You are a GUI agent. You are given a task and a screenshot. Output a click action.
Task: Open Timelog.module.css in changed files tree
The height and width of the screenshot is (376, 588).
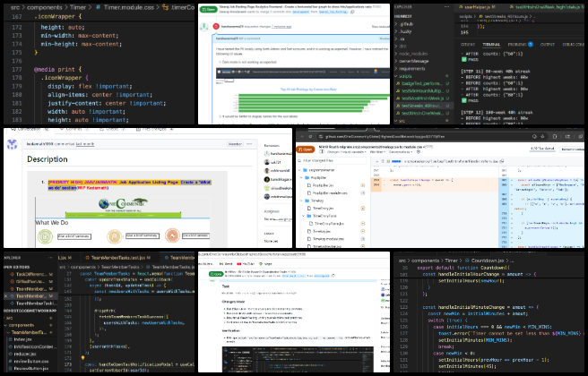point(327,238)
